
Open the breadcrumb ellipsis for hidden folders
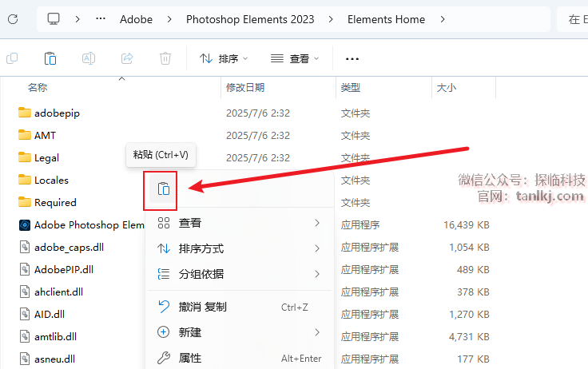tap(101, 18)
